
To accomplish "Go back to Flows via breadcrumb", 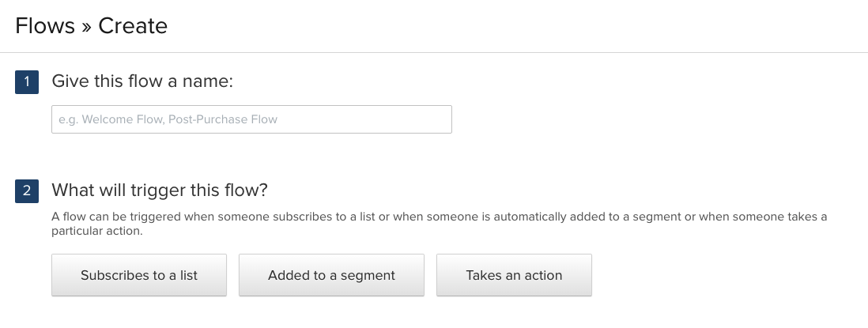I will point(44,25).
